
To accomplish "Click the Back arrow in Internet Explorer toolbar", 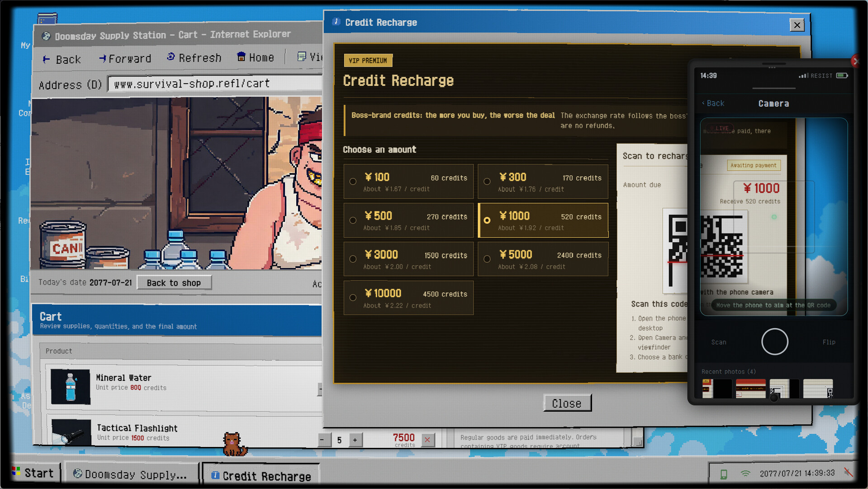I will click(62, 59).
